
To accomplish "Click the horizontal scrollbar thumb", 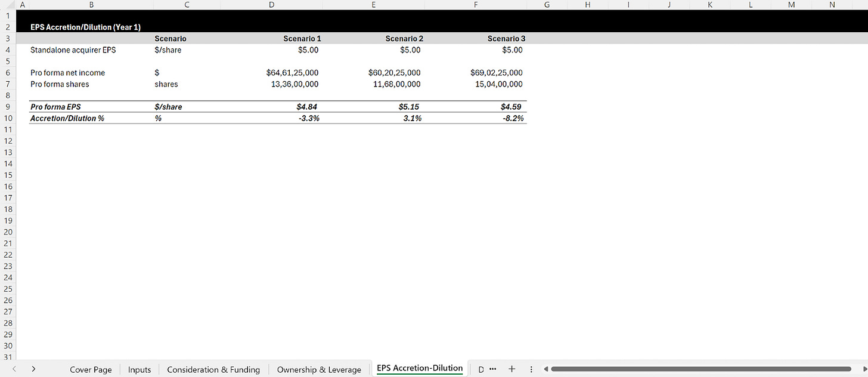I will [x=701, y=369].
